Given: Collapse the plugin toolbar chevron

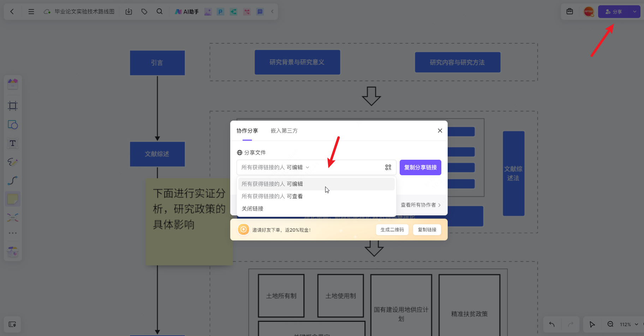Looking at the screenshot, I should click(272, 12).
